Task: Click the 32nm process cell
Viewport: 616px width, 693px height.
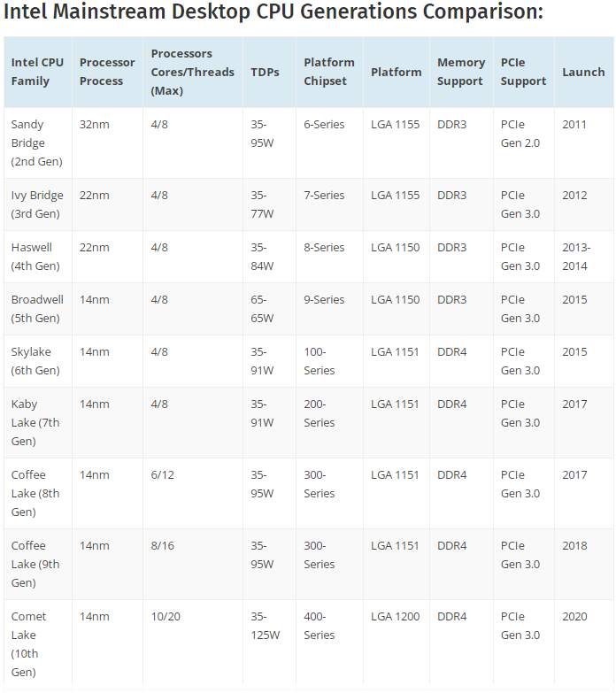Action: 95,125
